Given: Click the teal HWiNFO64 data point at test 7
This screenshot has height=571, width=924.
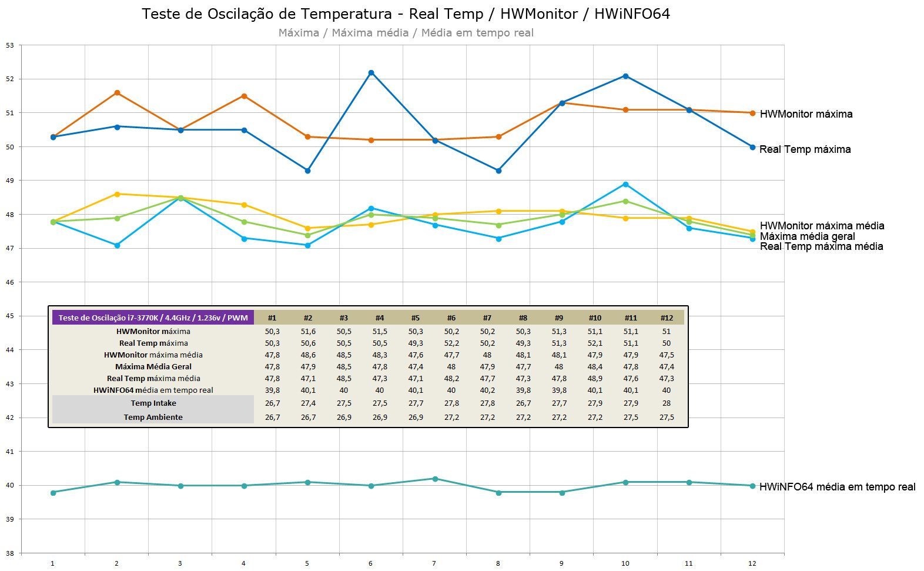Looking at the screenshot, I should [435, 479].
